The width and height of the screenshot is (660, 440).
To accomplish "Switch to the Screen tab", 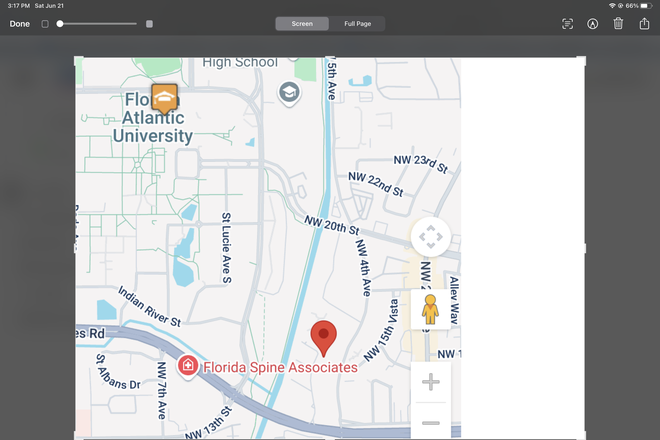I will click(x=302, y=24).
